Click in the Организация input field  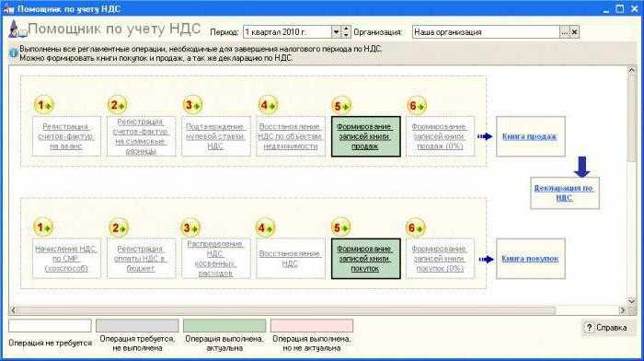click(x=486, y=32)
